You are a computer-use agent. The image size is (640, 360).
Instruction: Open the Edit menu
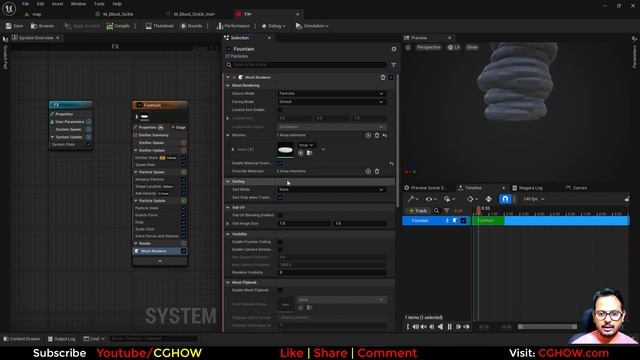[x=40, y=4]
